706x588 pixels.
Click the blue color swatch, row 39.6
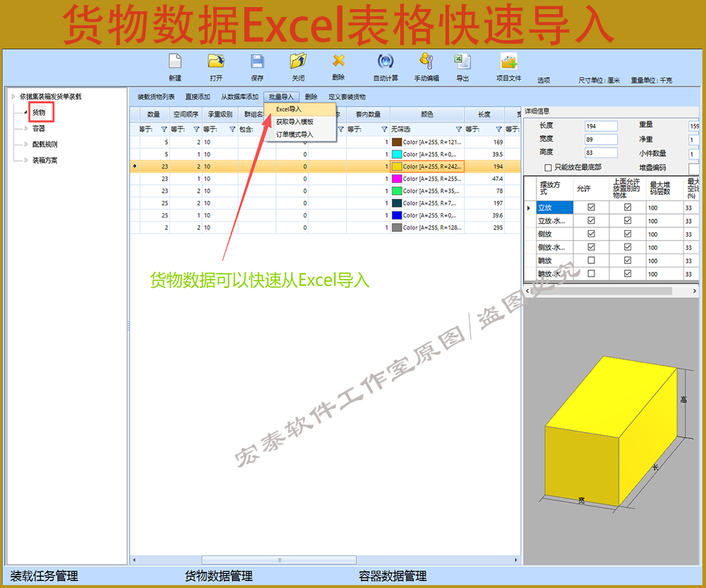pyautogui.click(x=397, y=215)
